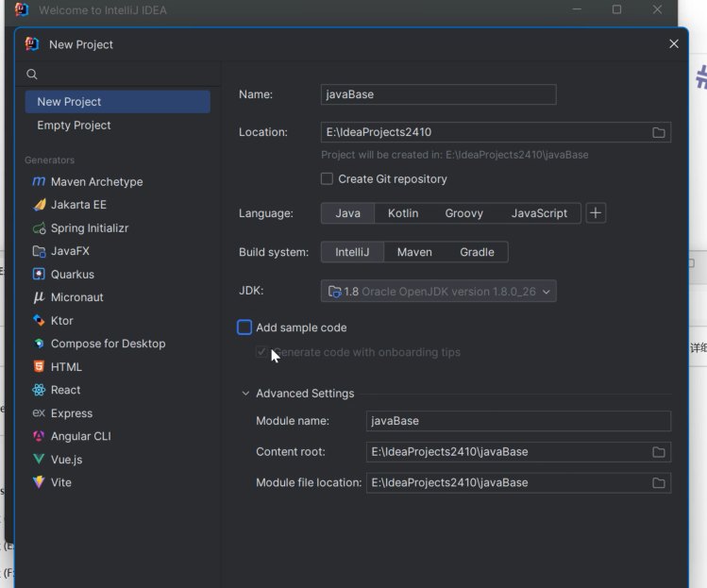The width and height of the screenshot is (707, 588).
Task: Select the Maven Archetype generator entry
Action: tap(118, 182)
